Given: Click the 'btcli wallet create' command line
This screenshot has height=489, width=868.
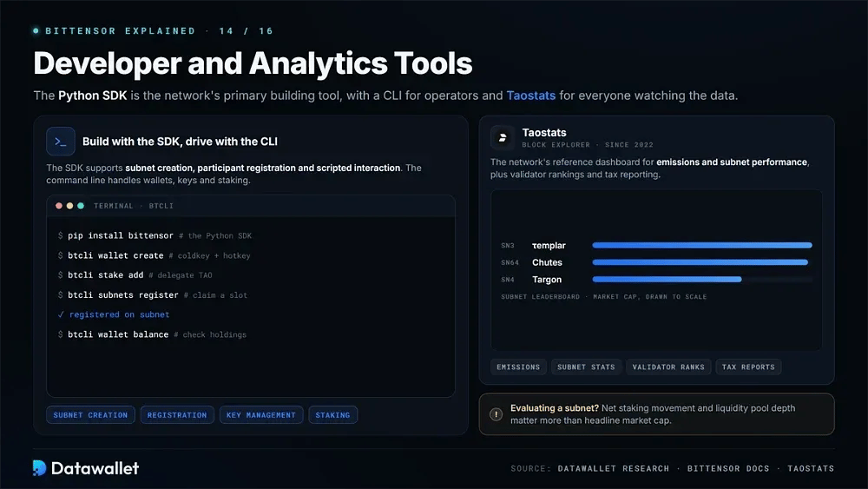Looking at the screenshot, I should click(x=154, y=255).
